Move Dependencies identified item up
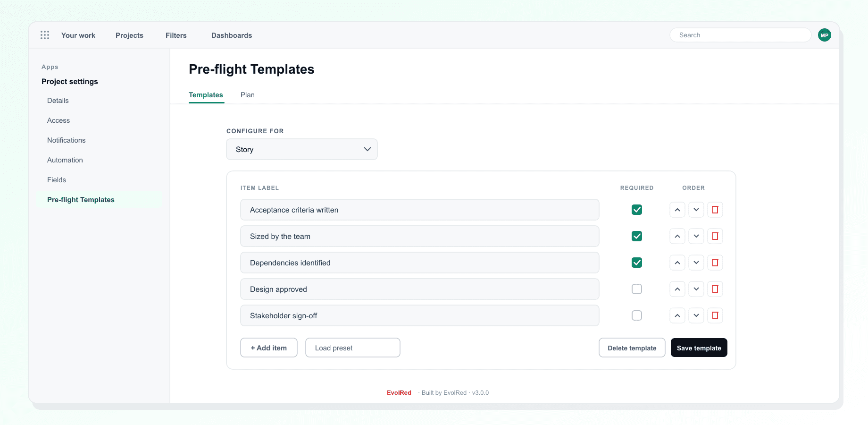 pyautogui.click(x=677, y=263)
